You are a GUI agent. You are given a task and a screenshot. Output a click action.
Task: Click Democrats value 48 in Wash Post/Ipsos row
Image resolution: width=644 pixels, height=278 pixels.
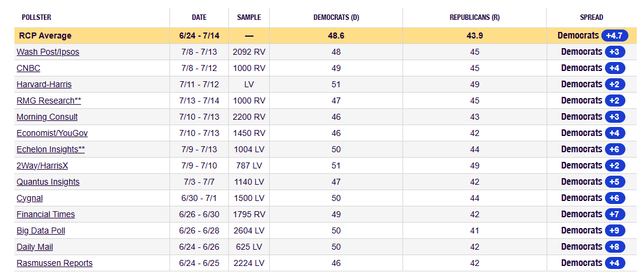coord(336,52)
